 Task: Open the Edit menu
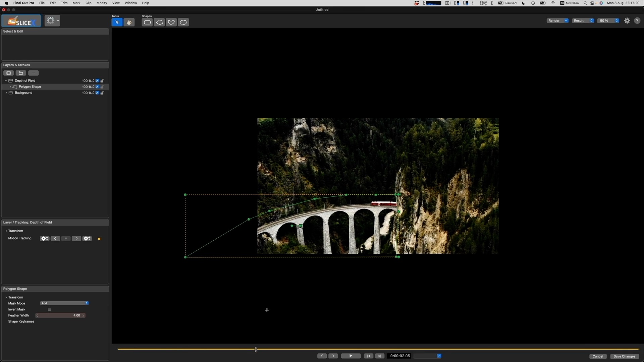pyautogui.click(x=53, y=3)
